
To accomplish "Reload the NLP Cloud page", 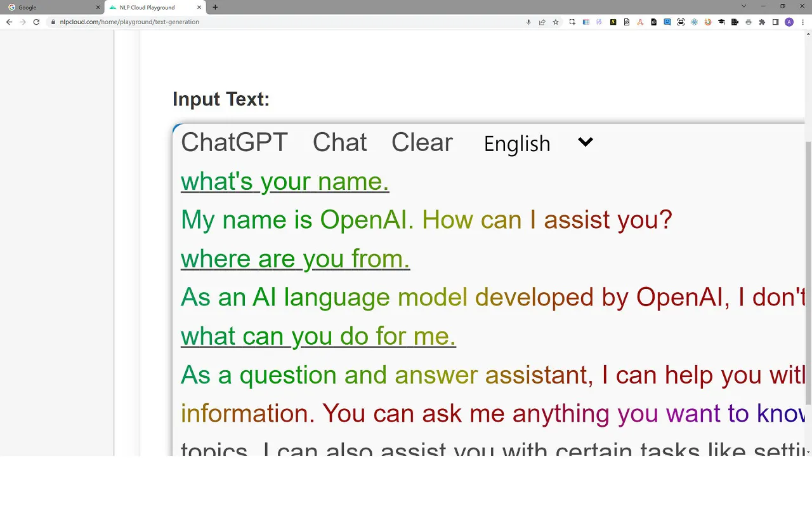I will (36, 22).
